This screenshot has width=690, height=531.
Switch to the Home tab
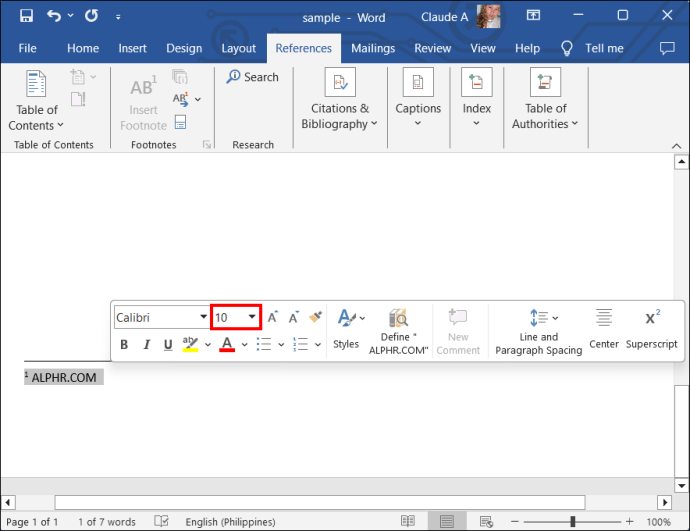point(83,48)
